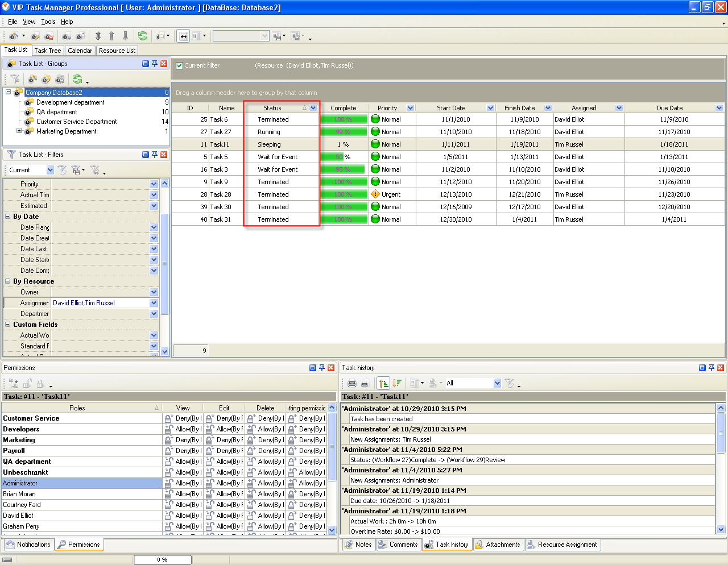Image resolution: width=728 pixels, height=565 pixels.
Task: Toggle the auto-fit column width button
Action: (183, 36)
